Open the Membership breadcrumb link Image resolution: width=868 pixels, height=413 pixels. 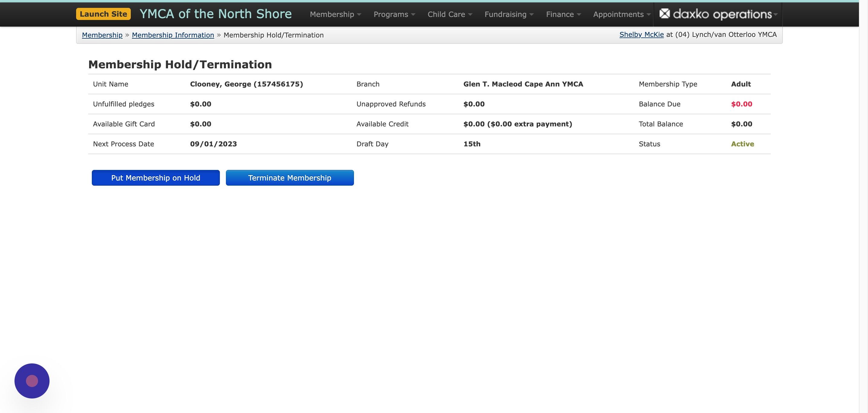pyautogui.click(x=102, y=35)
